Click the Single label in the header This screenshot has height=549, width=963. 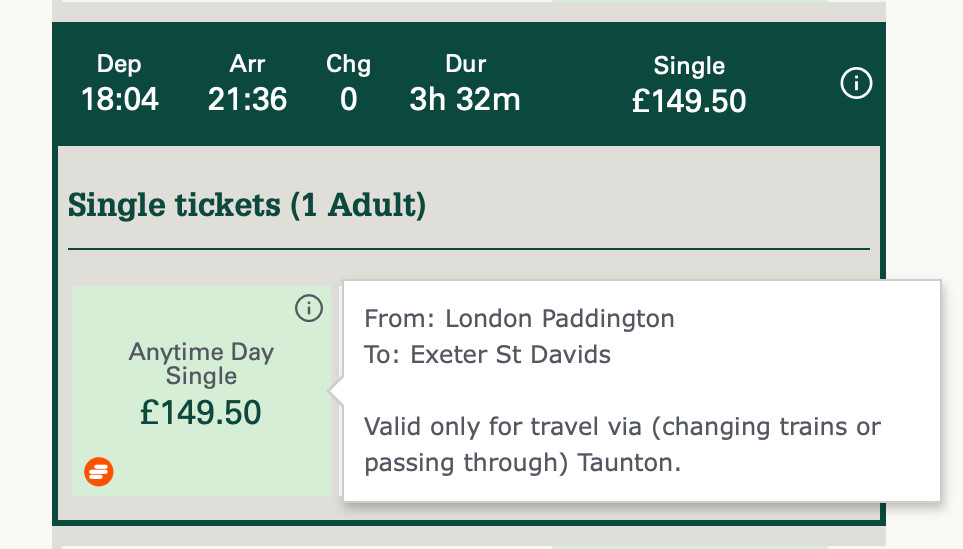(x=689, y=66)
